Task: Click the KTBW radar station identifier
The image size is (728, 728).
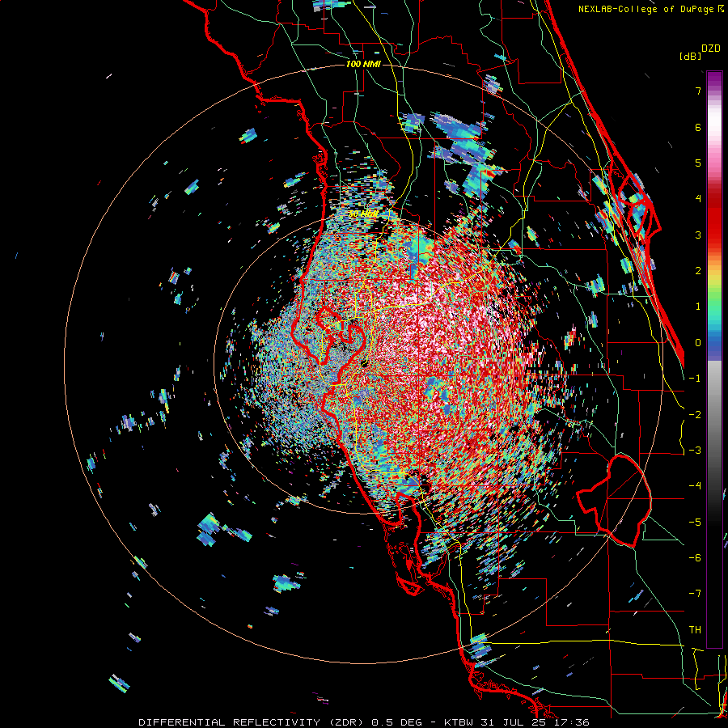Action: [x=459, y=722]
